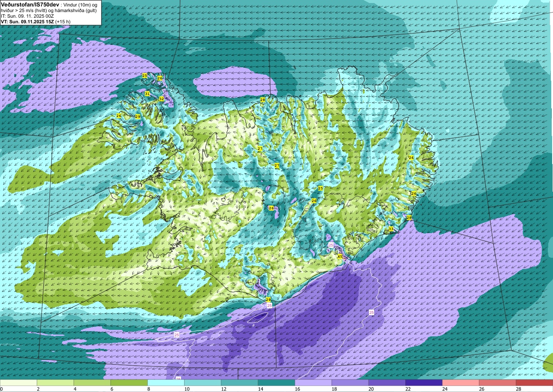Pick the 10–12 cyan legend swatch
This screenshot has height=392, width=553.
(203, 383)
